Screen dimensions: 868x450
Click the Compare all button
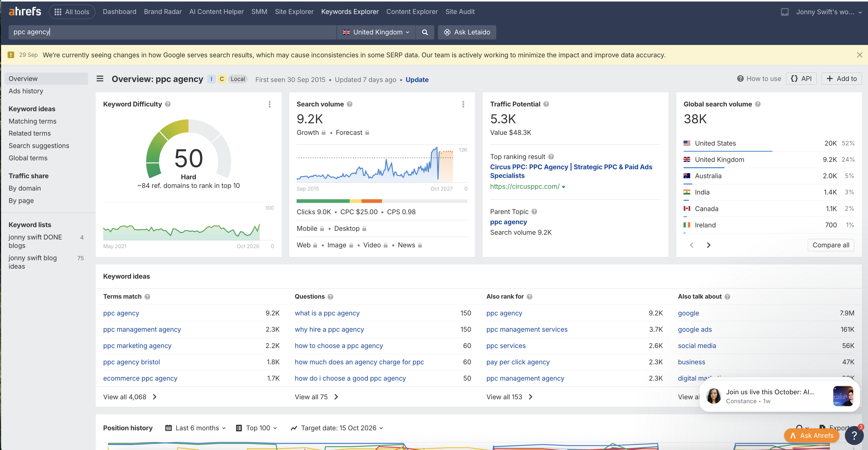pyautogui.click(x=831, y=245)
